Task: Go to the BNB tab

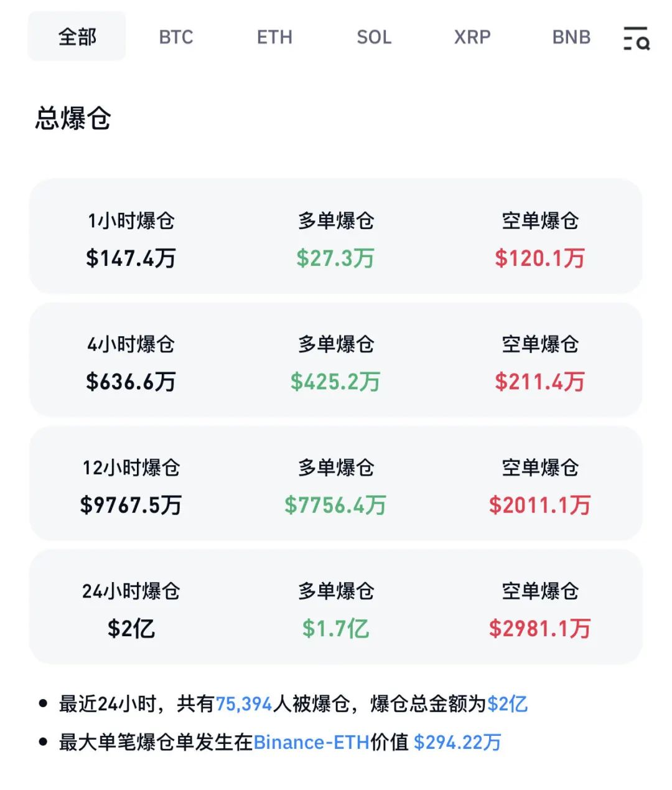Action: (571, 37)
